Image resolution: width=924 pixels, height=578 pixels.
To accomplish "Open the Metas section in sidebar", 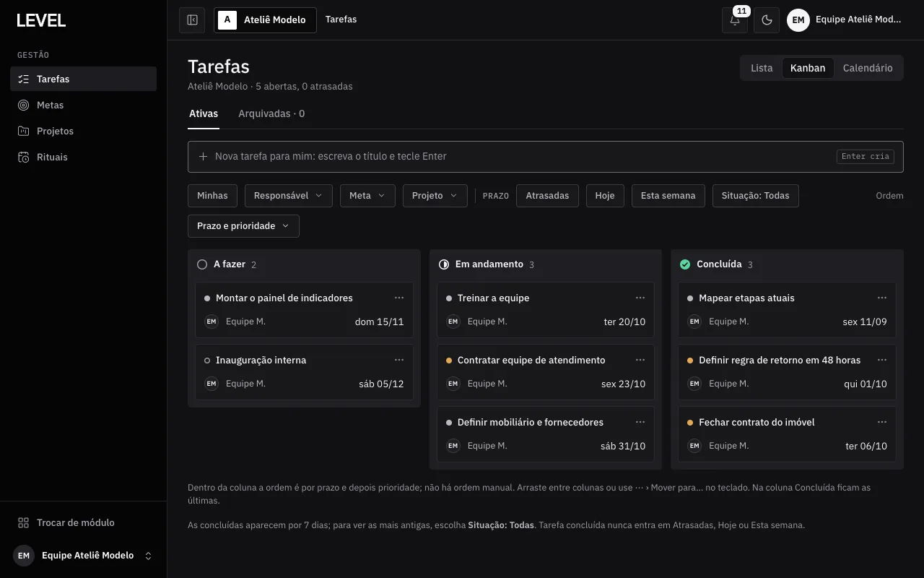I will click(83, 105).
